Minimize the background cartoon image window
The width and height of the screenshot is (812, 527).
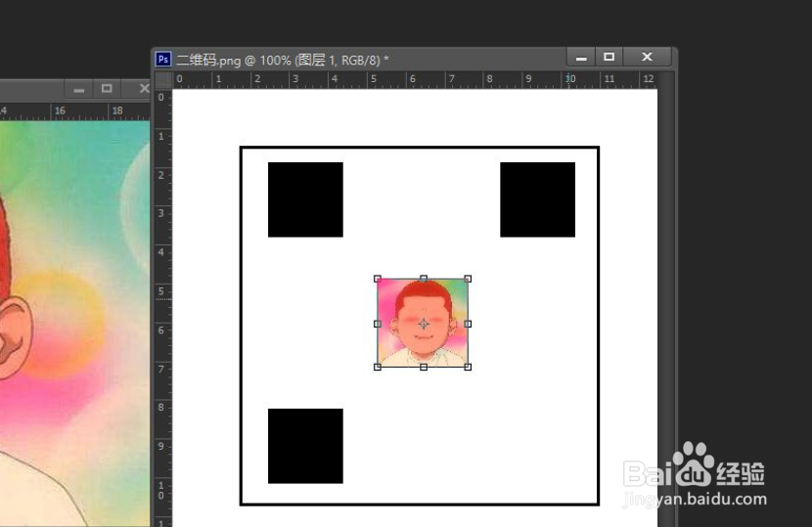(78, 89)
